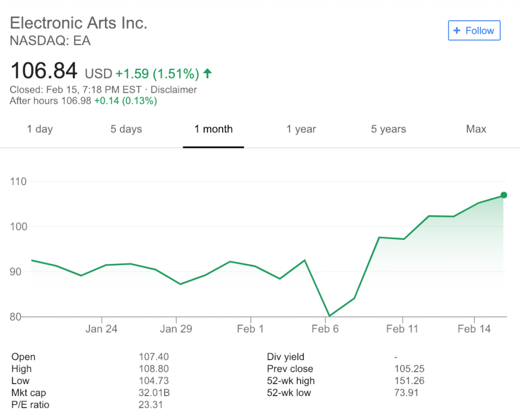Click the 90 y-axis label
This screenshot has height=420, width=520.
click(x=16, y=272)
